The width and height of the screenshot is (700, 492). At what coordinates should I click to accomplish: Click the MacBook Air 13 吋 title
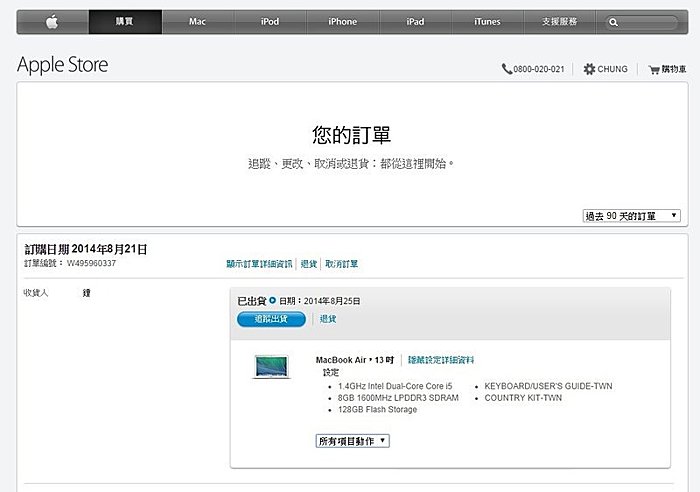click(x=355, y=360)
